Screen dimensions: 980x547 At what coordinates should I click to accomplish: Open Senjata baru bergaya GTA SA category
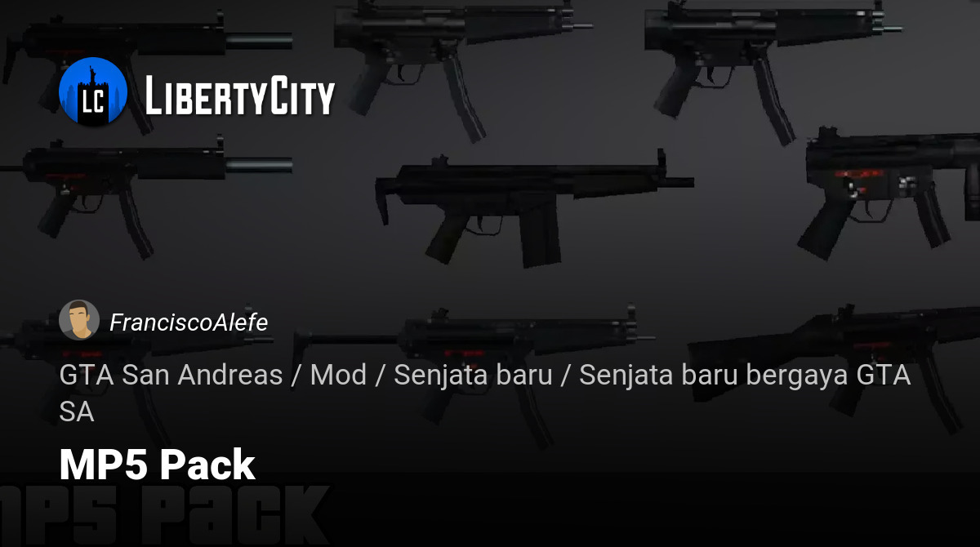coord(484,394)
